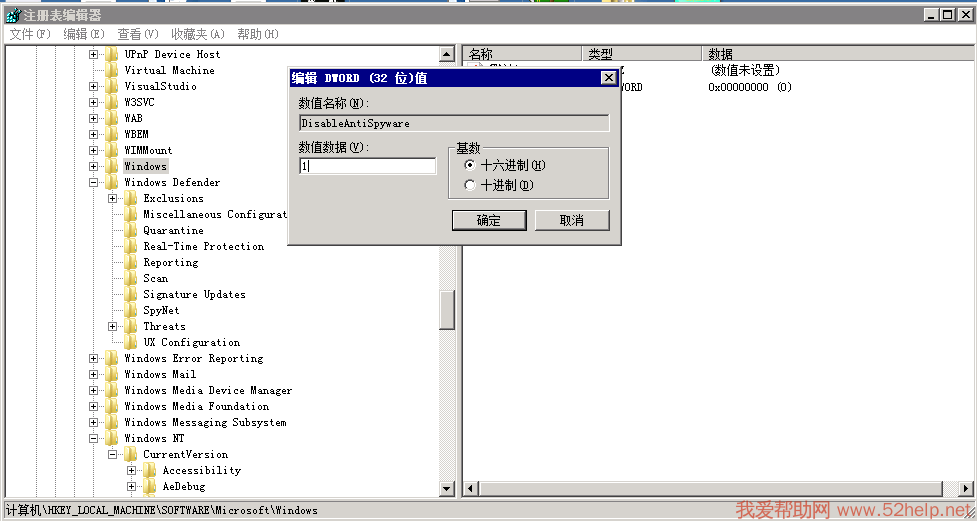Click the 取消 button in the dialog
Image resolution: width=977 pixels, height=521 pixels.
[572, 220]
